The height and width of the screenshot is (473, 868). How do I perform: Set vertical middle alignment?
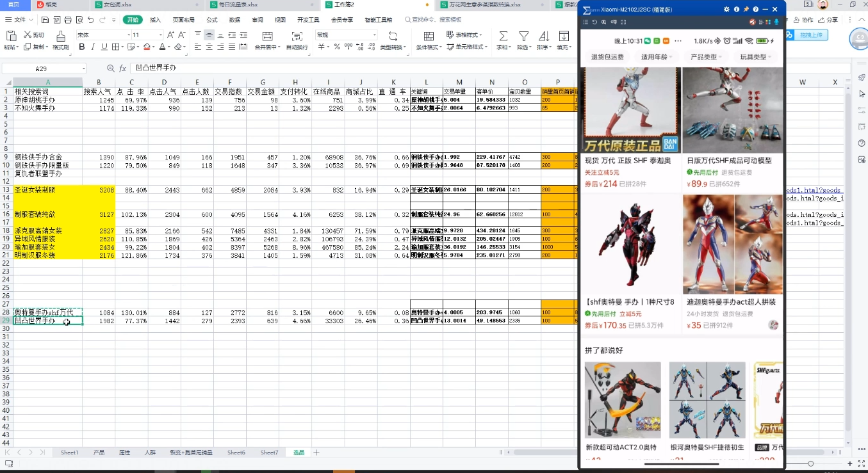pyautogui.click(x=209, y=35)
